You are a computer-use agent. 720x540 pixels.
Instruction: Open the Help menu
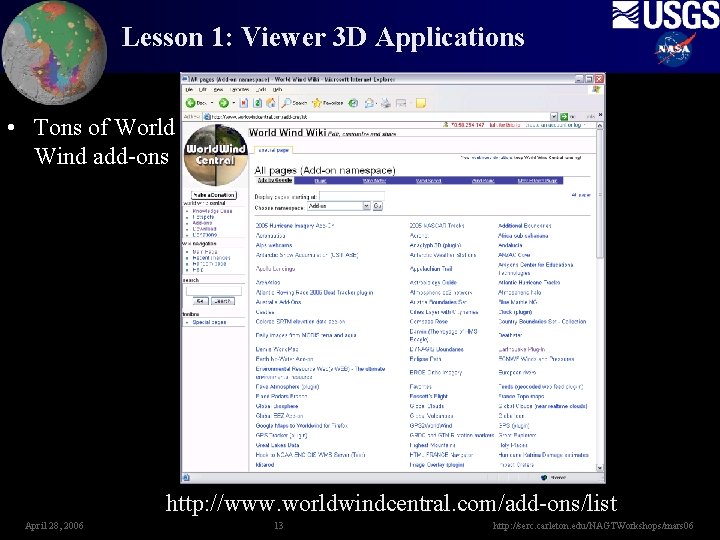[277, 90]
